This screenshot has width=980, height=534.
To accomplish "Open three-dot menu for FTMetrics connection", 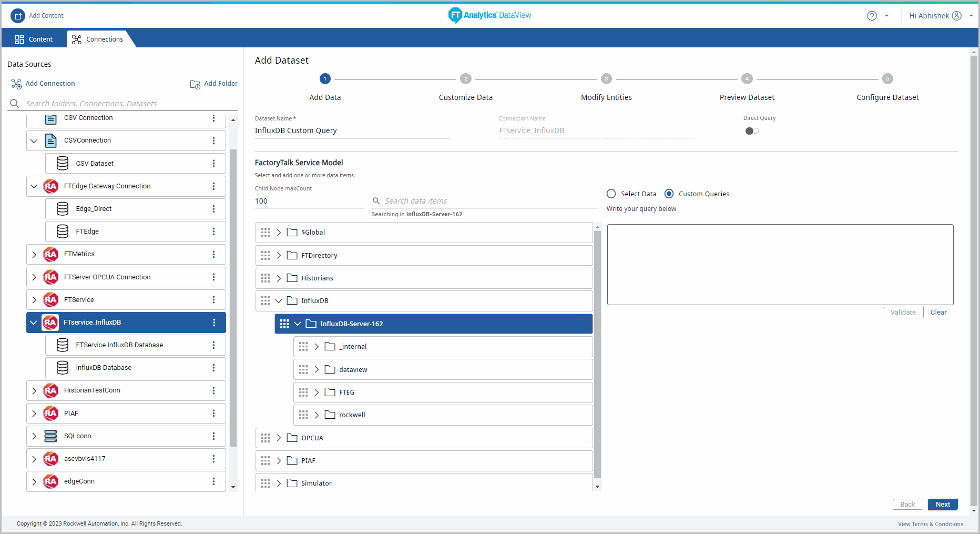I will [213, 255].
